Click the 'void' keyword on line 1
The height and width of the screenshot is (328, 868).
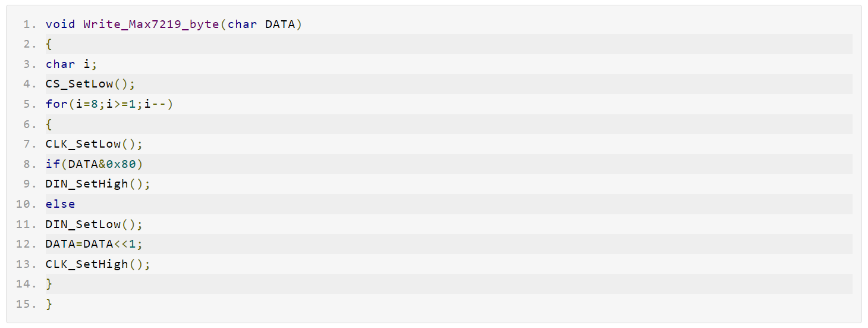click(60, 24)
